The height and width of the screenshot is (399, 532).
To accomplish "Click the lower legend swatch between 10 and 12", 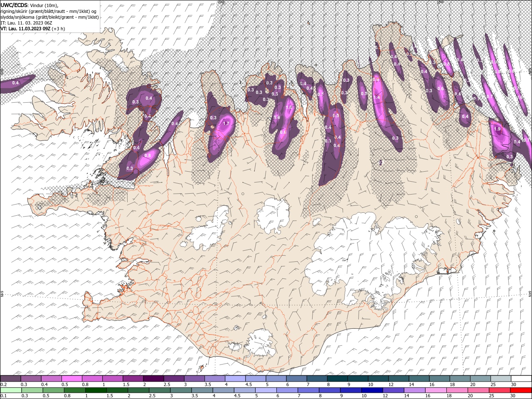I will tap(372, 390).
